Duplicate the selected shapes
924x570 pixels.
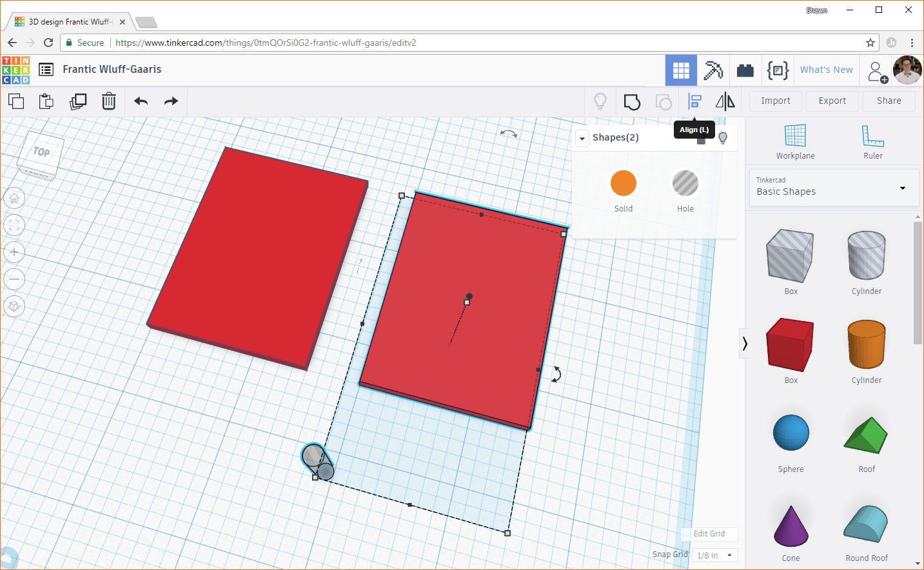click(x=78, y=101)
